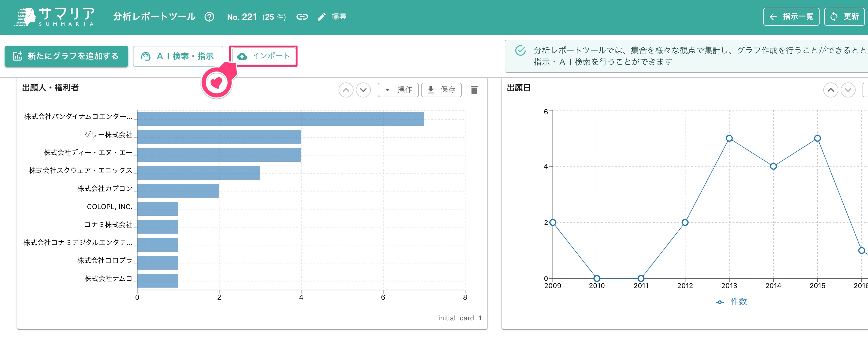Toggle the 件数 legend entry
Viewport: 868px width, 357px height.
coord(731,302)
